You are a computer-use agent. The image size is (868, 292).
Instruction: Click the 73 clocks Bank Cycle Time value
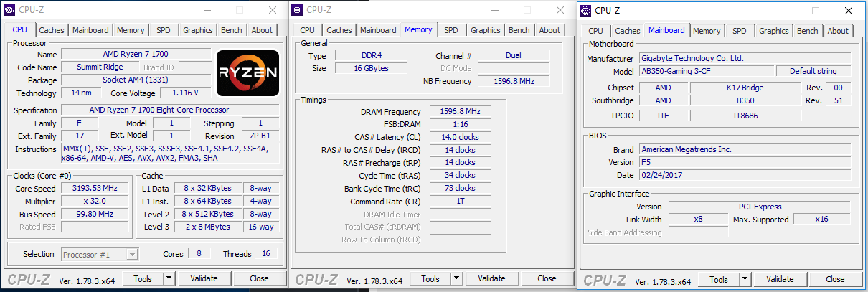coord(460,189)
